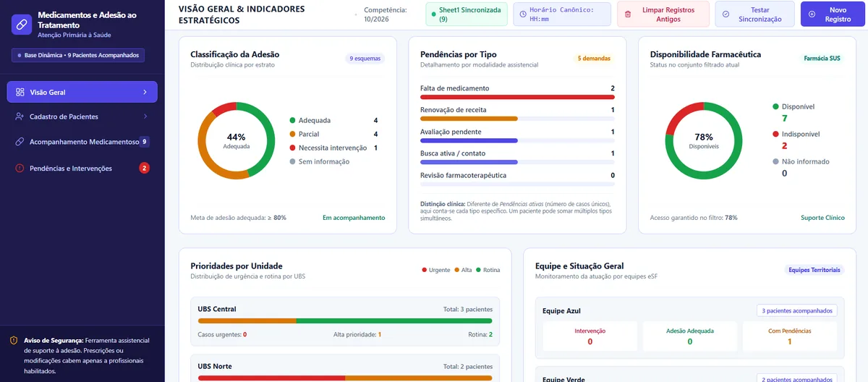Screen dimensions: 868x382
Task: Click the Renovação de receita progress bar
Action: tap(517, 119)
